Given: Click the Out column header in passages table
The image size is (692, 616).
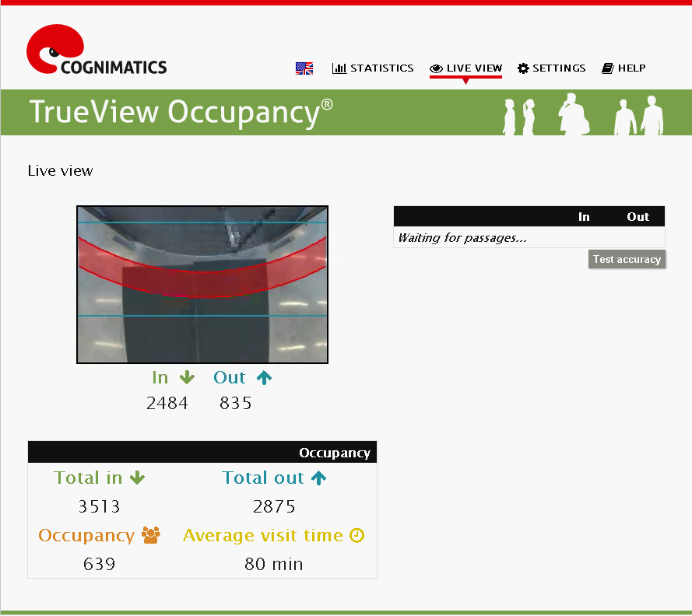Looking at the screenshot, I should point(638,216).
